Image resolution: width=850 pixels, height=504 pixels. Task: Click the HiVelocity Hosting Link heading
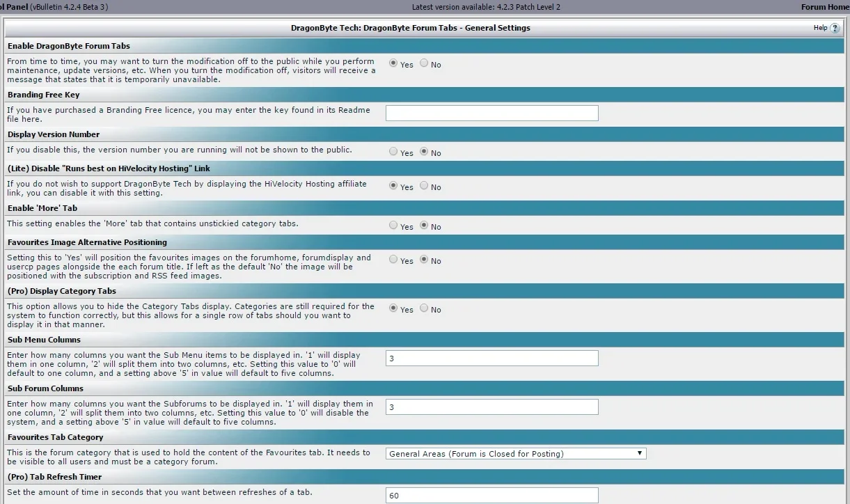[x=109, y=168]
